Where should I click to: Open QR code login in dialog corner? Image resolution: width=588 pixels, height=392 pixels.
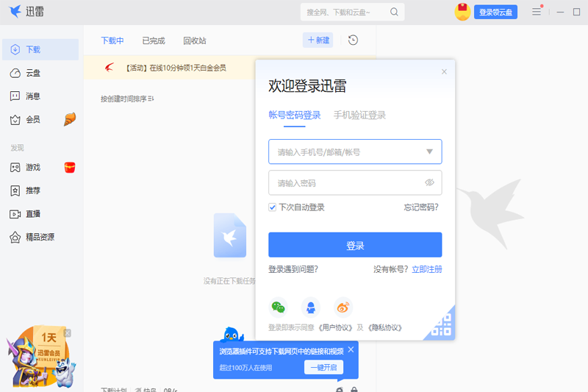(x=442, y=326)
